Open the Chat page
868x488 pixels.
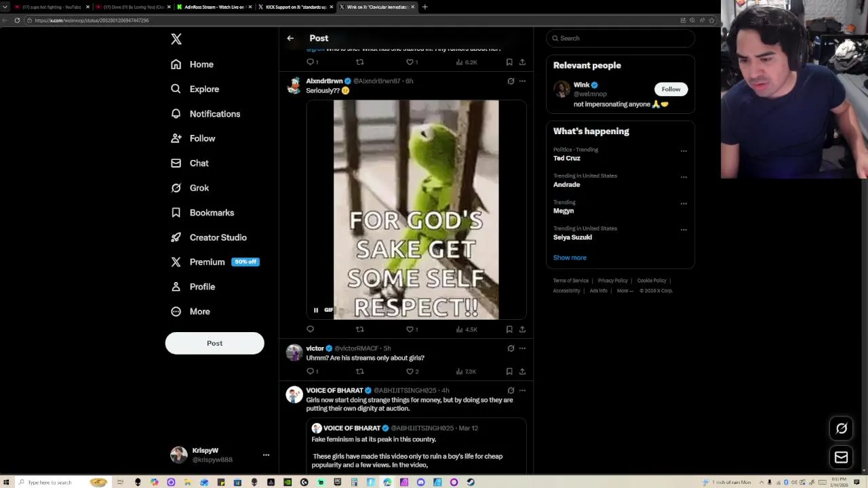tap(190, 163)
